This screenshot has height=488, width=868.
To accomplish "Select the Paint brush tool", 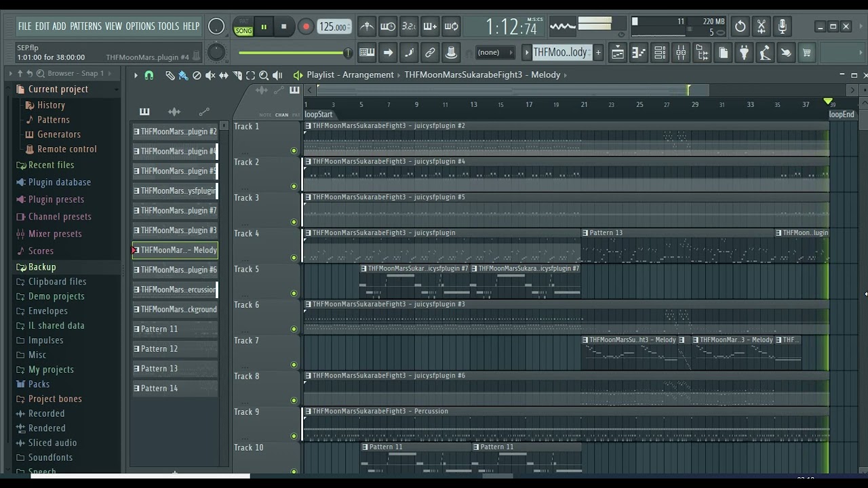I will click(x=183, y=75).
